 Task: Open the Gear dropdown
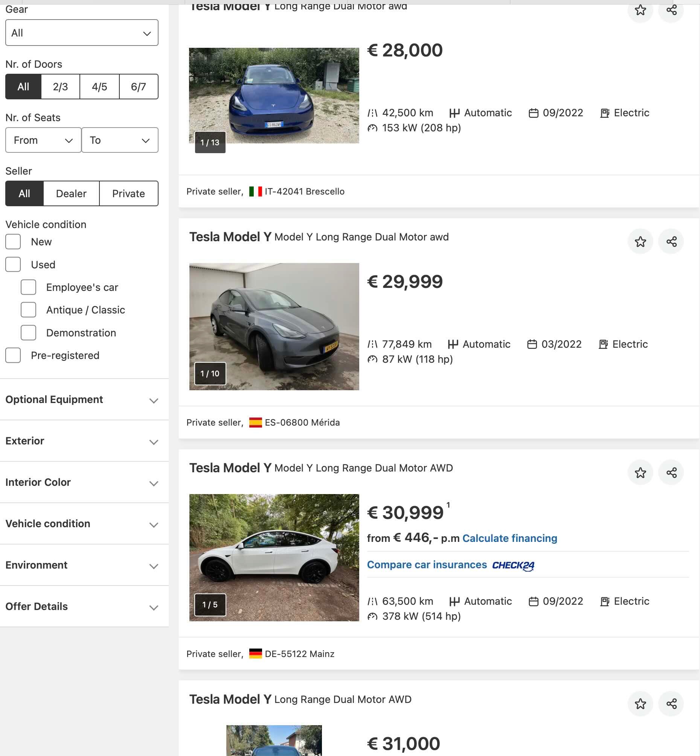(x=81, y=33)
